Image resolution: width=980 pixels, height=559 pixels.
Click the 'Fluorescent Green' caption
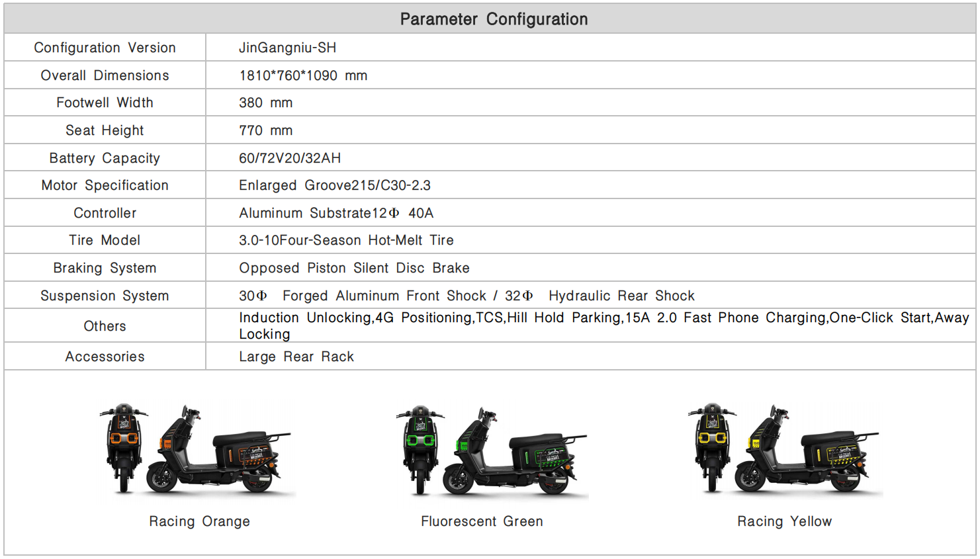[x=482, y=521]
